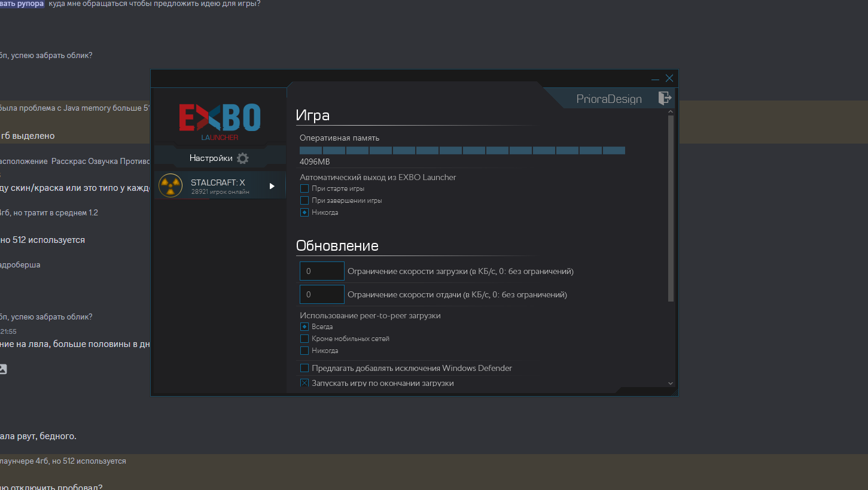
Task: Click chat message 'ала рвут, бедного.'
Action: tap(38, 436)
